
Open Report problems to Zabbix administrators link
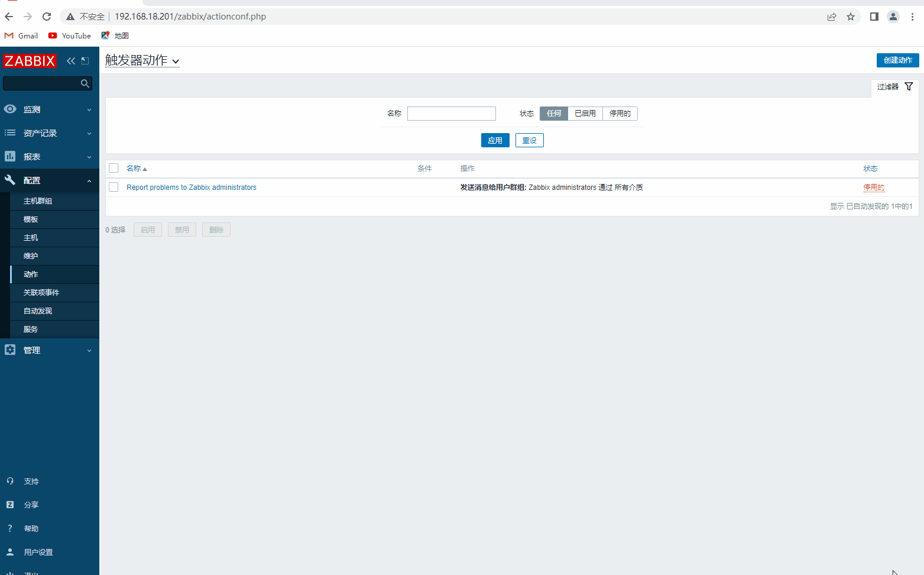(x=192, y=188)
